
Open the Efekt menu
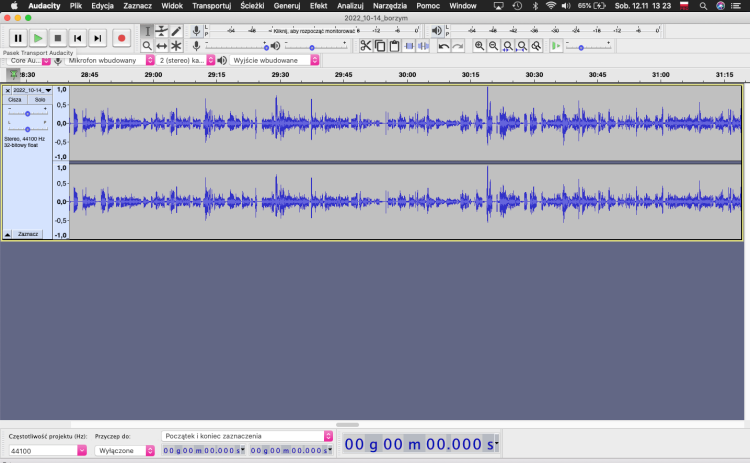tap(318, 6)
